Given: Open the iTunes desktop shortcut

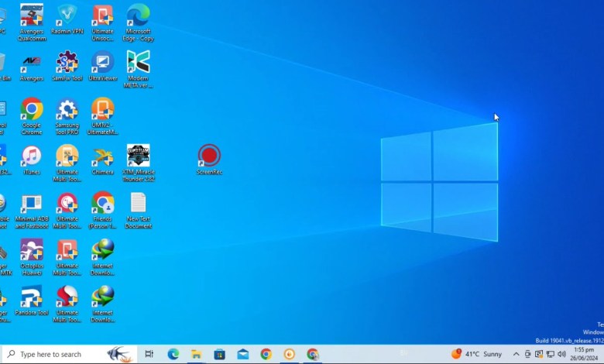Looking at the screenshot, I should coord(32,156).
